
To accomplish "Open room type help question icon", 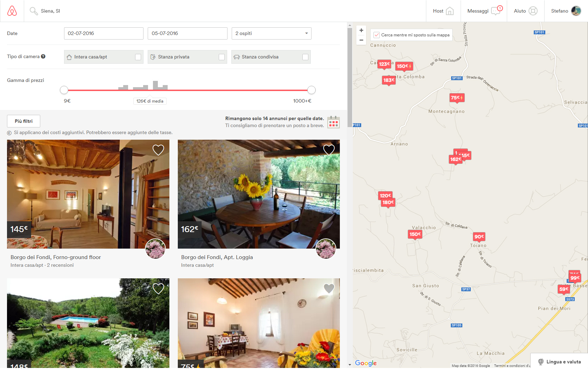I will pos(43,56).
